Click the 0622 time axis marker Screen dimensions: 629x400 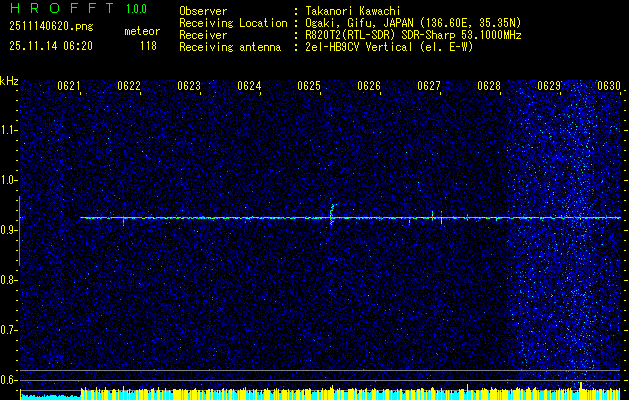[129, 86]
